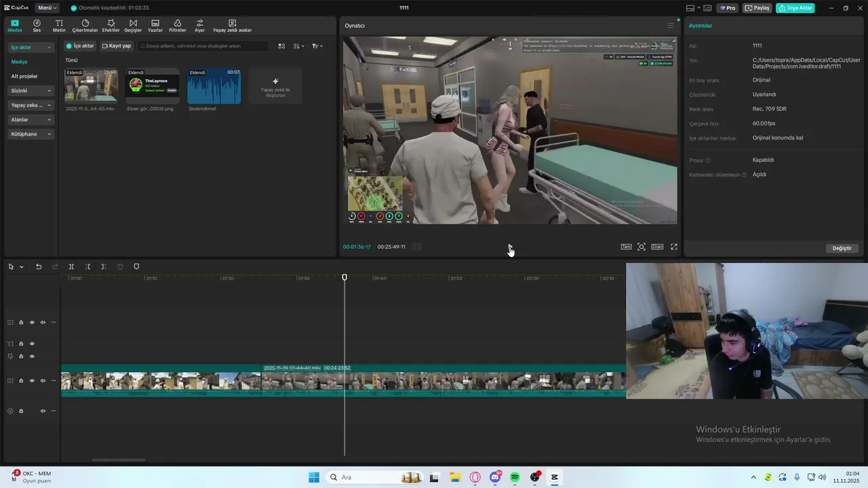The height and width of the screenshot is (488, 868).
Task: Click the Dışa Aktar export button
Action: [795, 8]
